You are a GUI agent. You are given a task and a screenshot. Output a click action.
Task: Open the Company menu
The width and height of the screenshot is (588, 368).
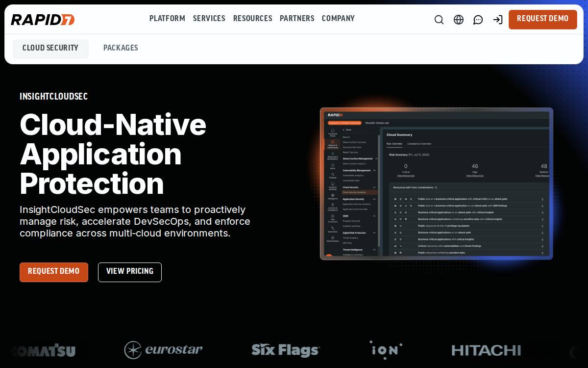pos(338,19)
